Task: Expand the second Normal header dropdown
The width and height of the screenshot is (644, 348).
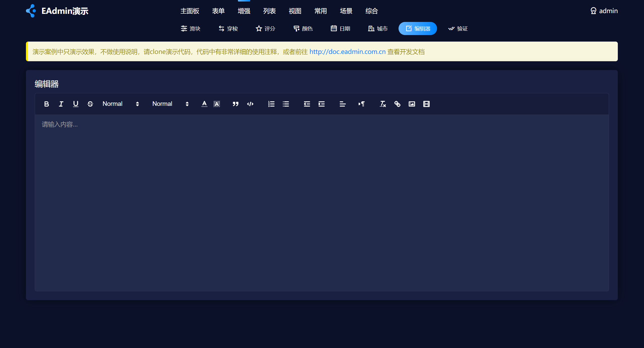Action: (170, 104)
